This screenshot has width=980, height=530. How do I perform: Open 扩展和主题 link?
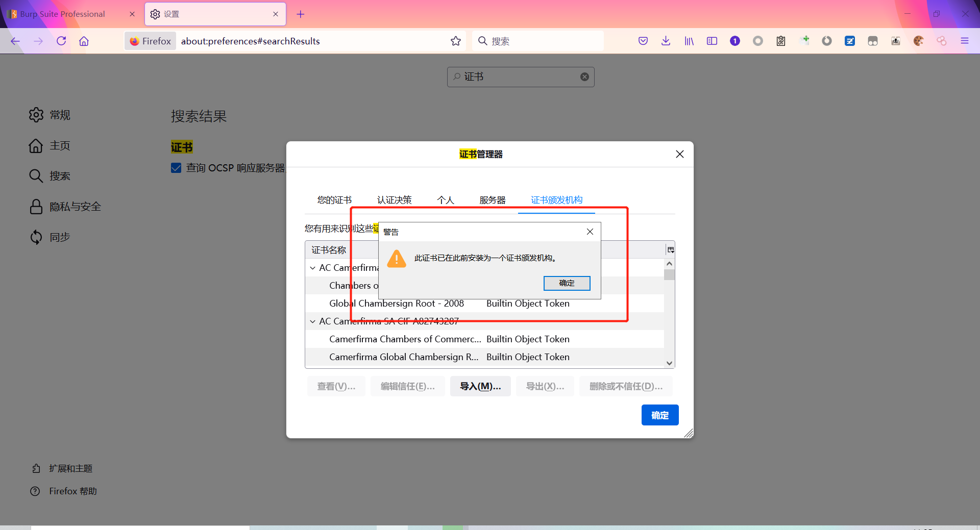(x=62, y=468)
